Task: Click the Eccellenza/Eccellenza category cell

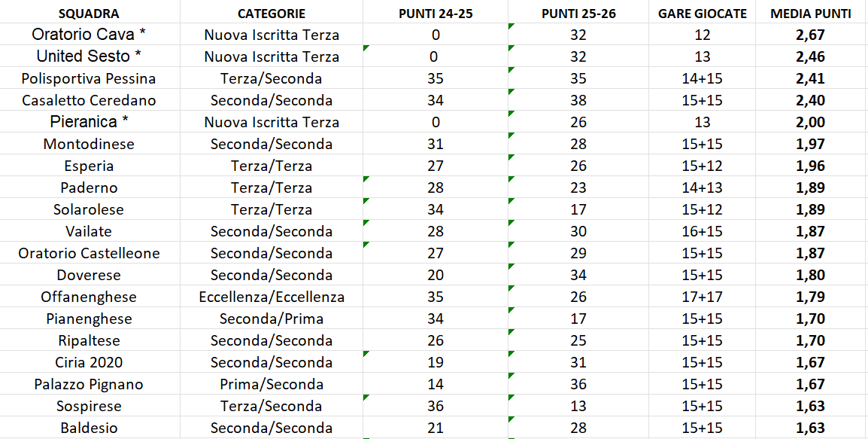Action: coord(271,297)
